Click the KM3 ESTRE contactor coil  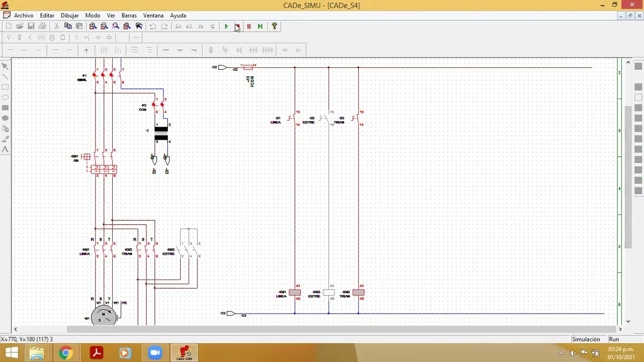[329, 293]
